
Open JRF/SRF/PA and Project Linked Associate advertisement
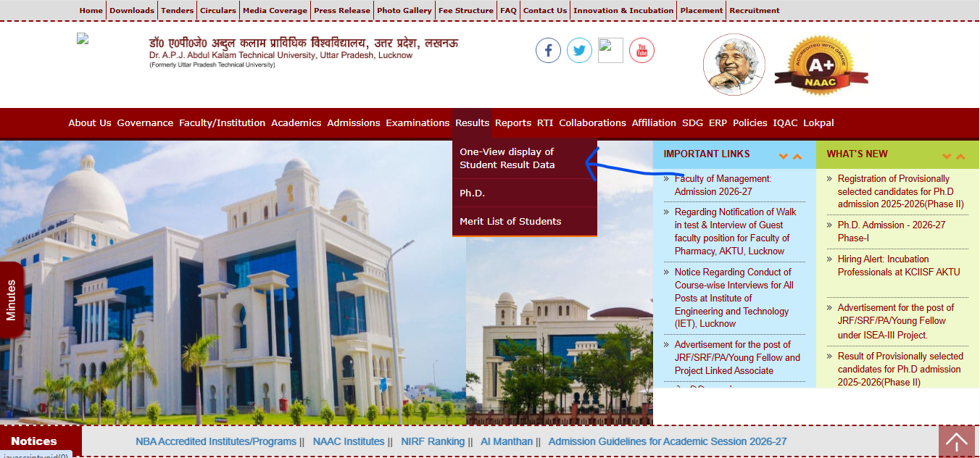[737, 357]
